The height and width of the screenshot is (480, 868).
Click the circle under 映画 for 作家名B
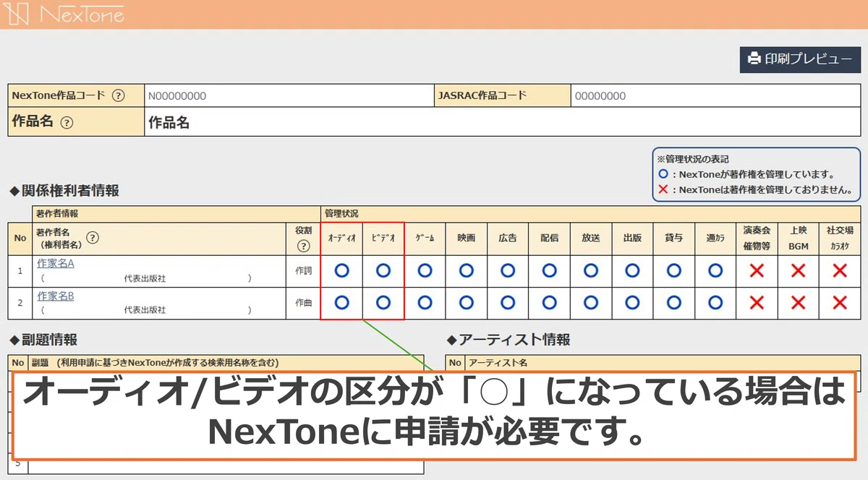click(467, 303)
